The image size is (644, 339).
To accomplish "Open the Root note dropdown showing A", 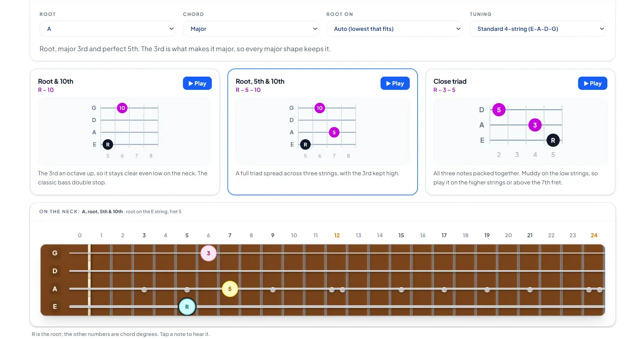I will click(x=107, y=29).
